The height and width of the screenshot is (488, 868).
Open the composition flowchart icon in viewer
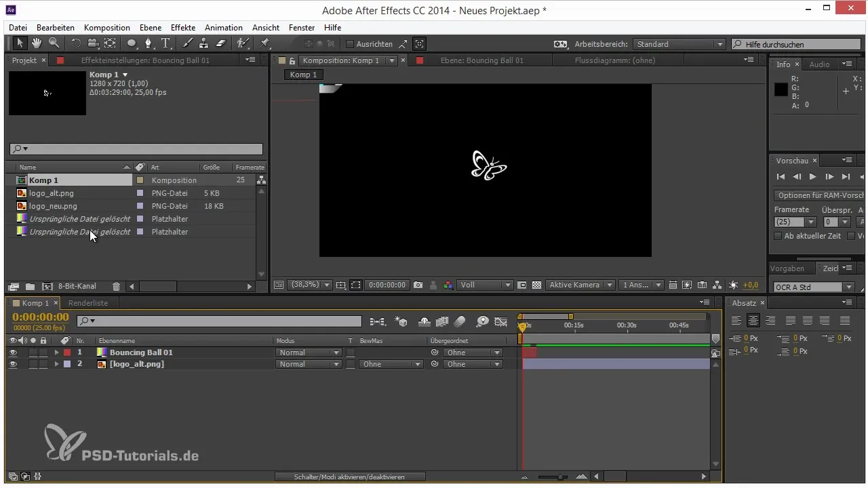point(717,285)
